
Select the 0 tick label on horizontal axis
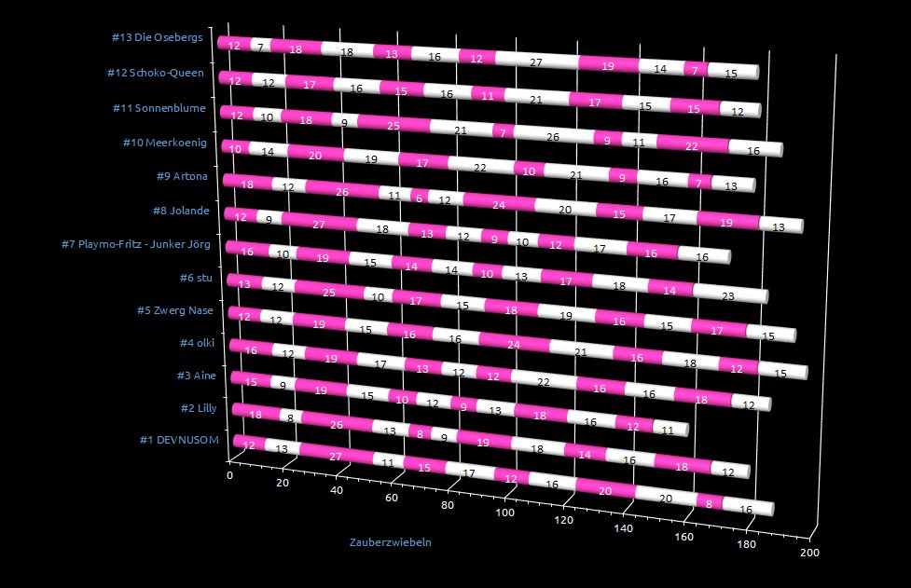tap(231, 474)
